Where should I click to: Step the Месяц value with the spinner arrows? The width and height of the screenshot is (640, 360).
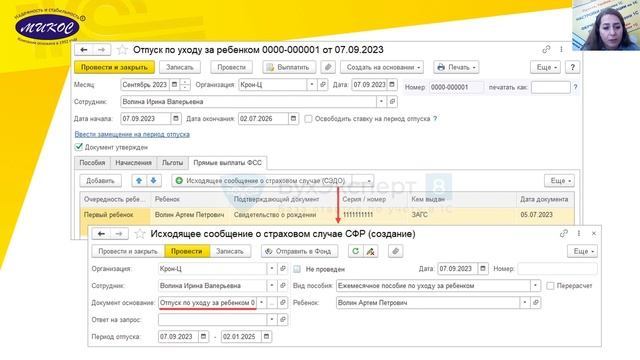[185, 84]
